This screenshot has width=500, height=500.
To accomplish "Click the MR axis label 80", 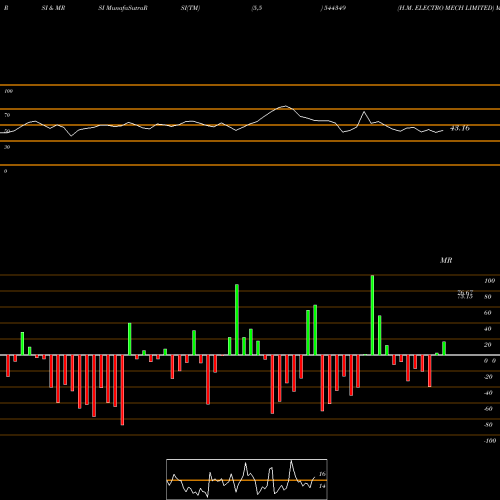I will pos(488,297).
